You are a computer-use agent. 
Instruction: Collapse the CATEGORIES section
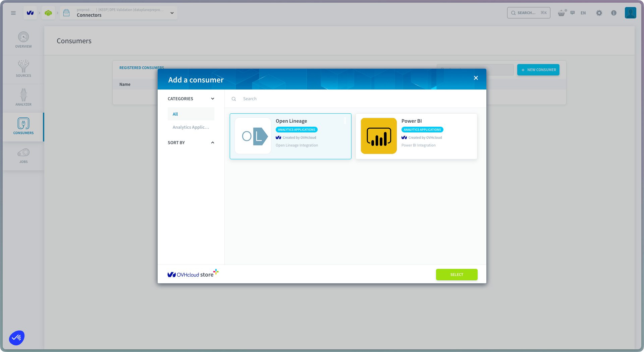click(x=191, y=99)
